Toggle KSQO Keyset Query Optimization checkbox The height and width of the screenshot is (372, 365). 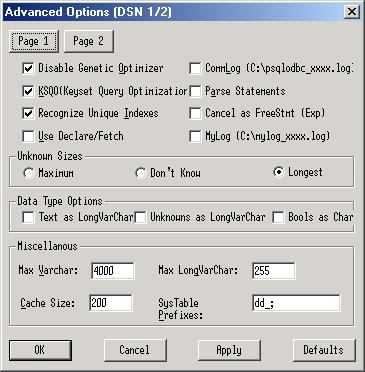pos(29,91)
